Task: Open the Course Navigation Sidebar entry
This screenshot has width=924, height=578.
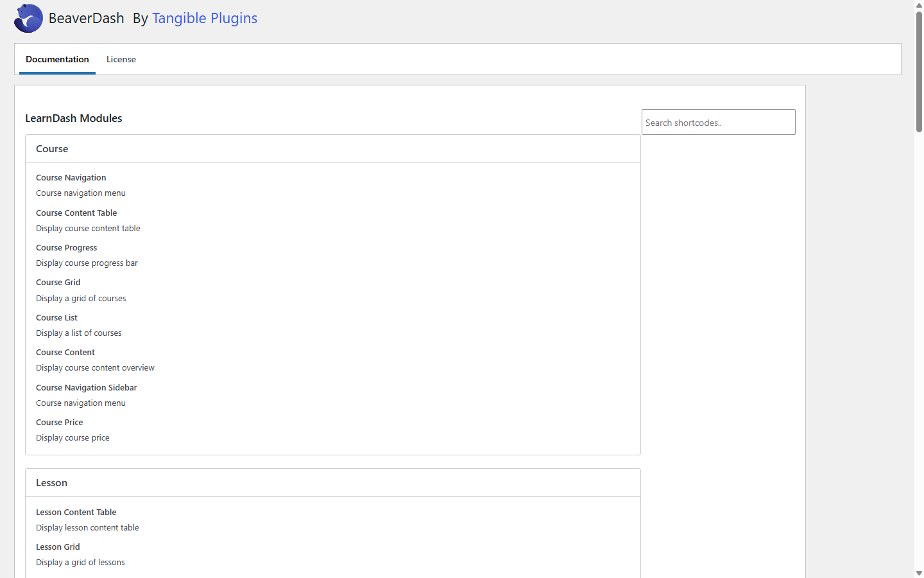Action: (x=87, y=388)
